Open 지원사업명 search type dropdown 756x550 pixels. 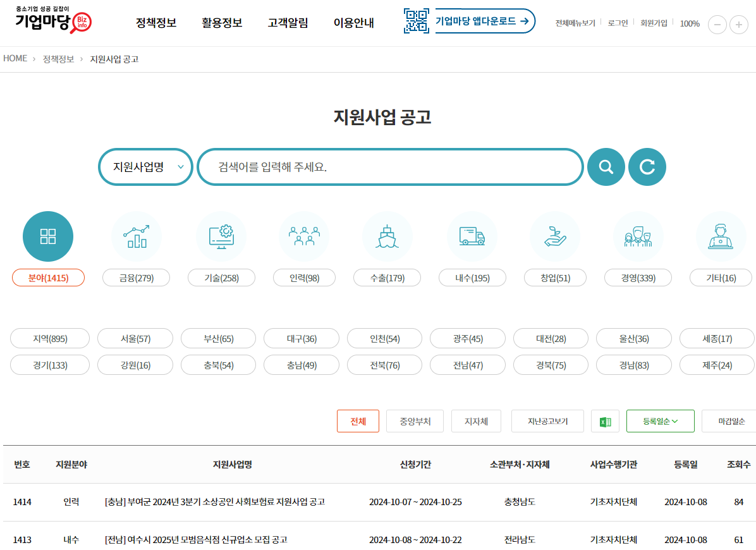(x=145, y=167)
